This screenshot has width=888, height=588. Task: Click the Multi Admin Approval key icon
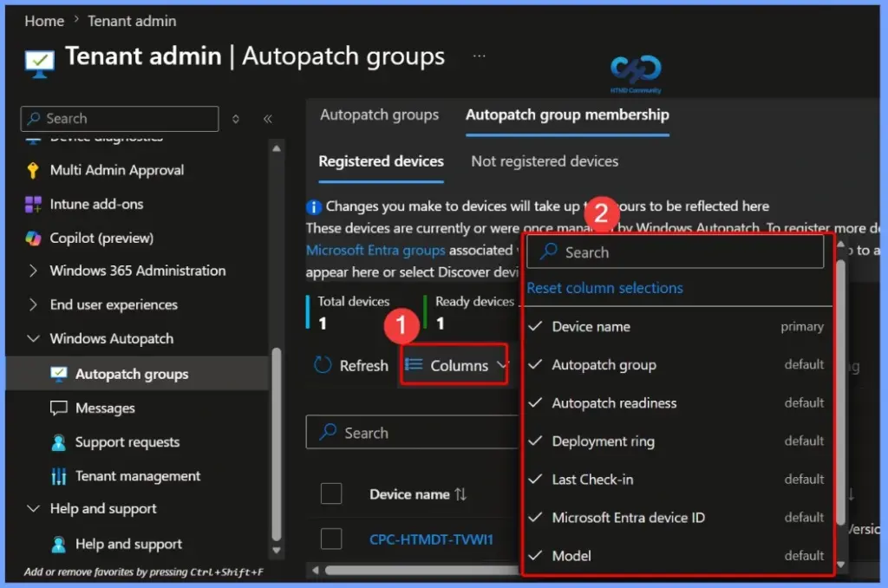[x=33, y=171]
